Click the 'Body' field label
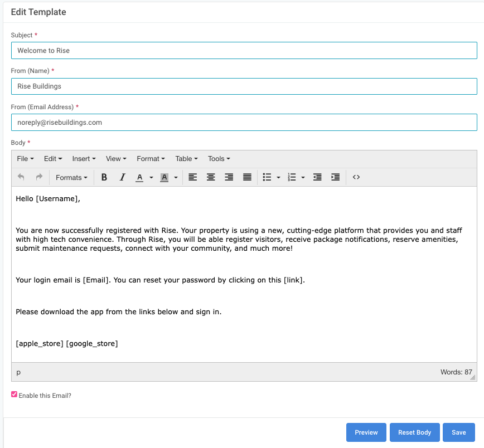Screen dimensions: 484x448 18,143
